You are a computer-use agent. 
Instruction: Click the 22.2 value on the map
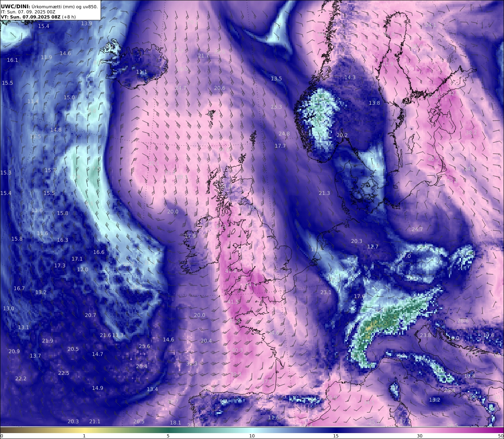coord(21,378)
